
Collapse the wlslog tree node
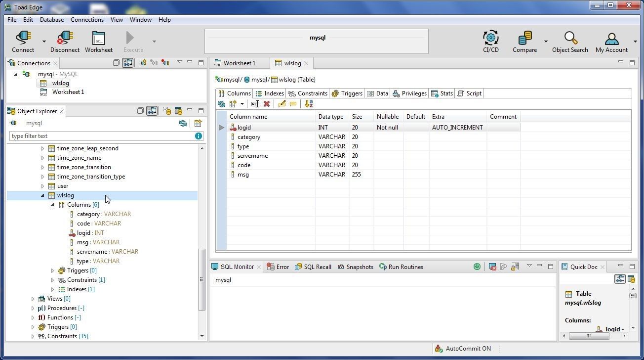click(x=42, y=195)
